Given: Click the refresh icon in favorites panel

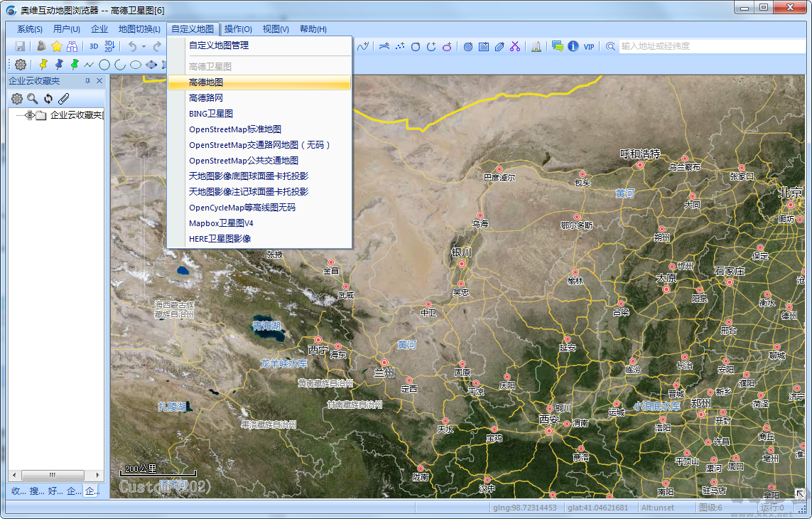Looking at the screenshot, I should [x=48, y=99].
